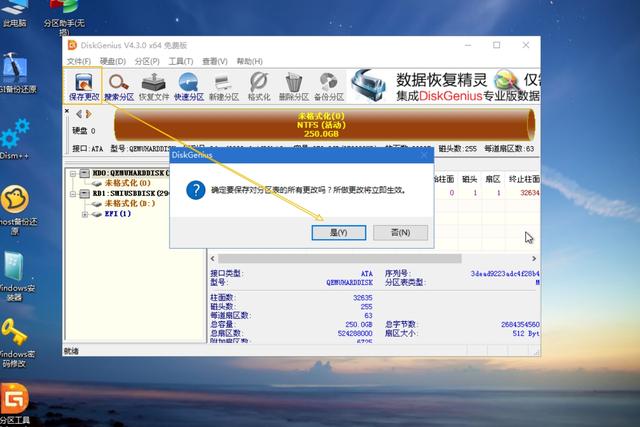
Task: Click the 总扇区数 524288000 value
Action: point(355,334)
